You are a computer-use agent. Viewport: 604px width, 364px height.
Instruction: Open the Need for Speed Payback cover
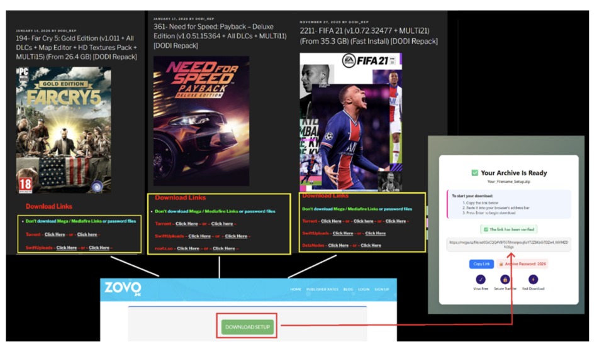(x=201, y=121)
